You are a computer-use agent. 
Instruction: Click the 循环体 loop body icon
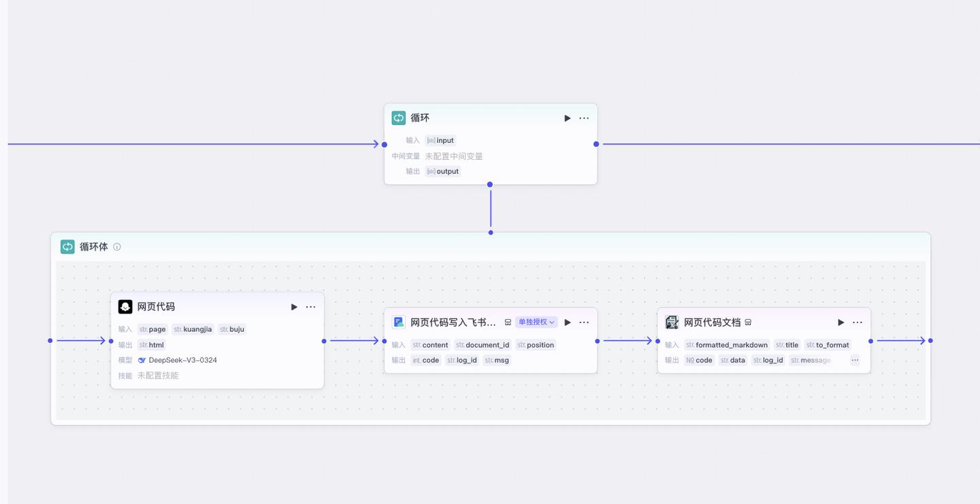point(67,247)
